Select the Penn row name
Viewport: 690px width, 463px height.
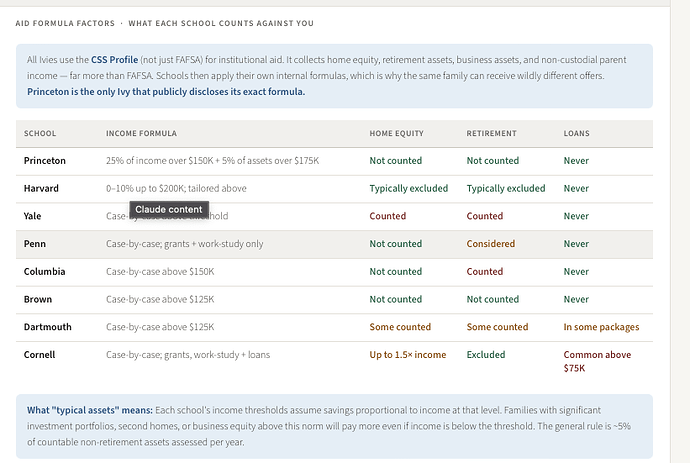pos(34,244)
